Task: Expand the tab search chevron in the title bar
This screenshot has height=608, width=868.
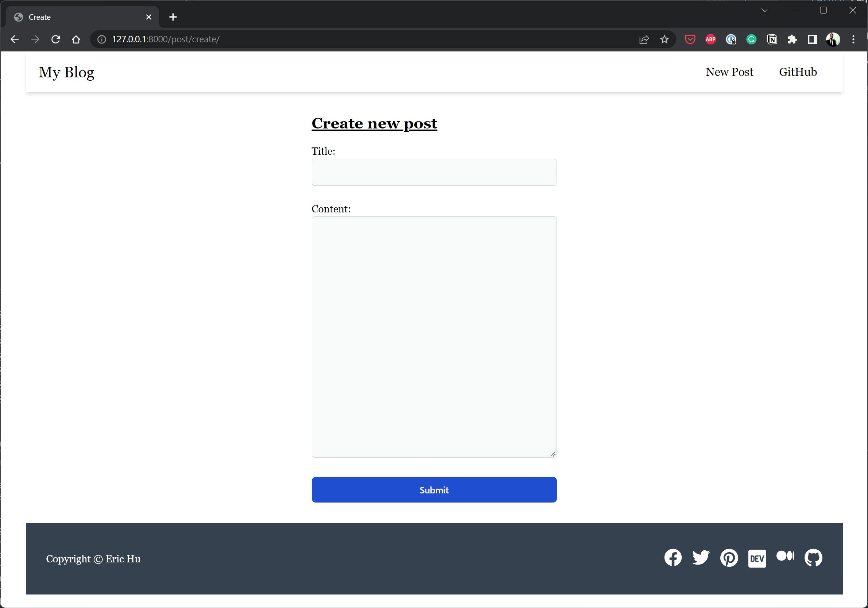Action: (765, 10)
